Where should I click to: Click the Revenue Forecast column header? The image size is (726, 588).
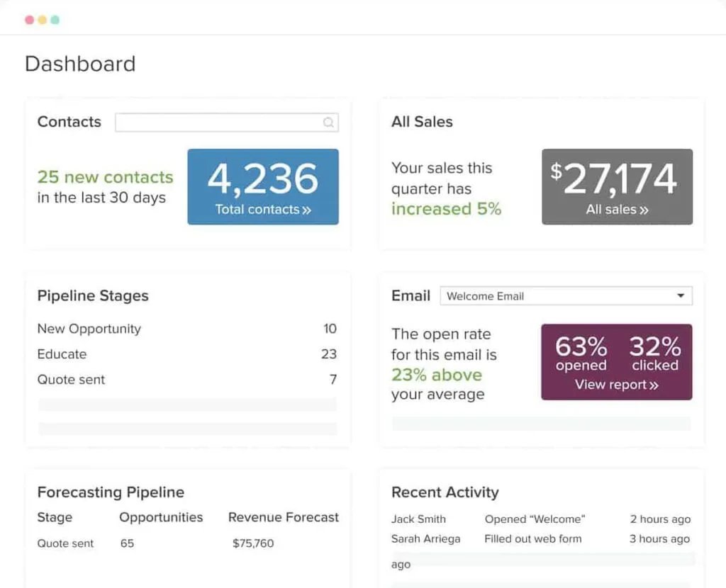point(283,517)
